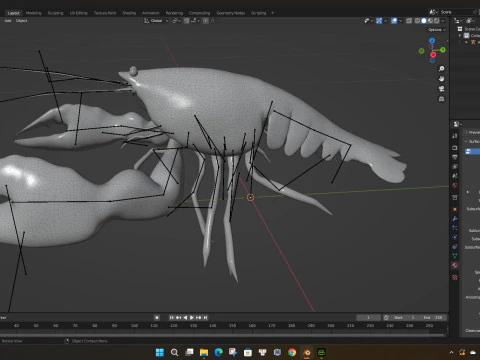
Task: Click the bright green Y axis gizmo ball
Action: pos(443,50)
